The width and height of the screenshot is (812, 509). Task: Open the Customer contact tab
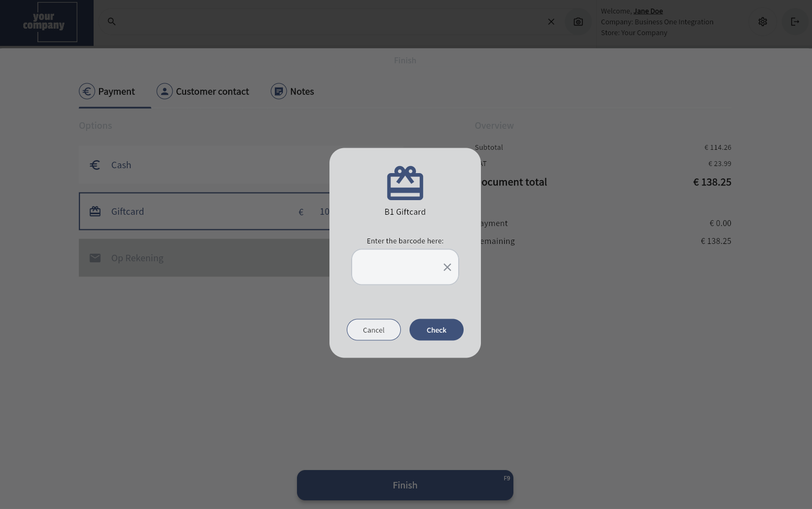coord(203,91)
